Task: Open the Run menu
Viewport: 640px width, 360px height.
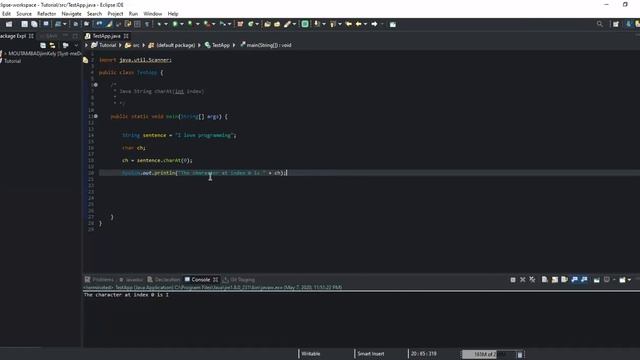Action: pyautogui.click(x=133, y=13)
